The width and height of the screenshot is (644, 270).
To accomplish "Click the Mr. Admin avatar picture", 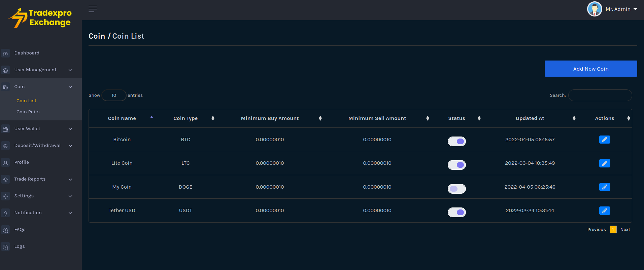I will 594,9.
